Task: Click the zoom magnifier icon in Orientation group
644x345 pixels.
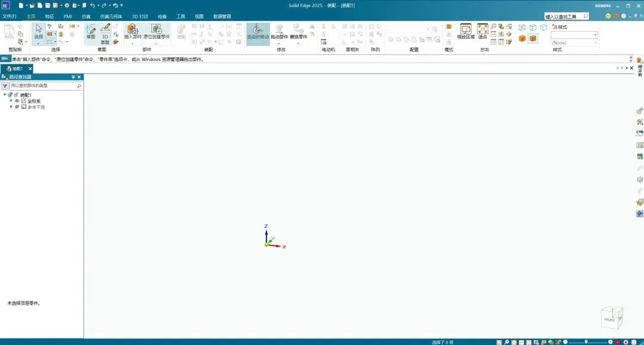Action: click(x=493, y=26)
